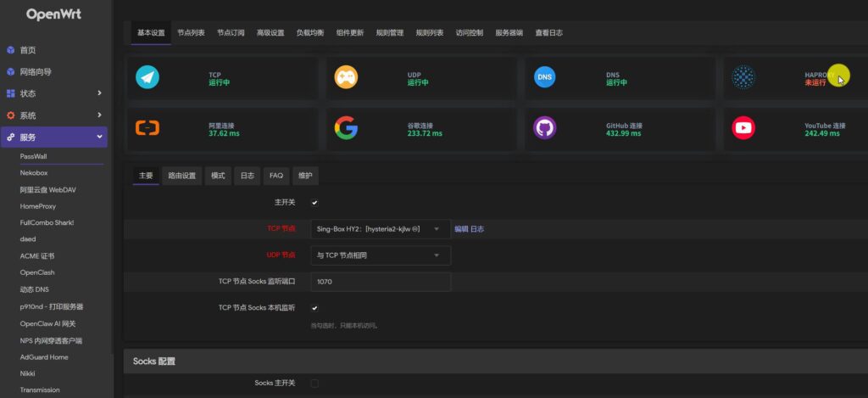Open FullCombo Shark! in the sidebar

[47, 222]
